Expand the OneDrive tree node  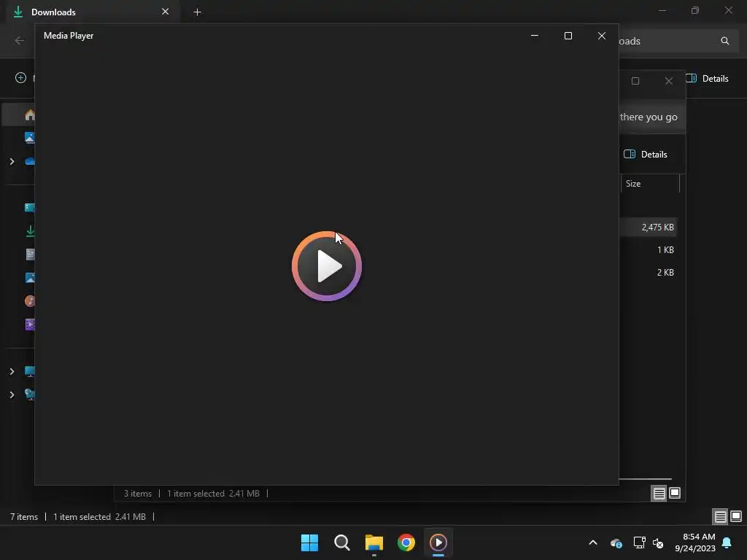click(x=12, y=161)
